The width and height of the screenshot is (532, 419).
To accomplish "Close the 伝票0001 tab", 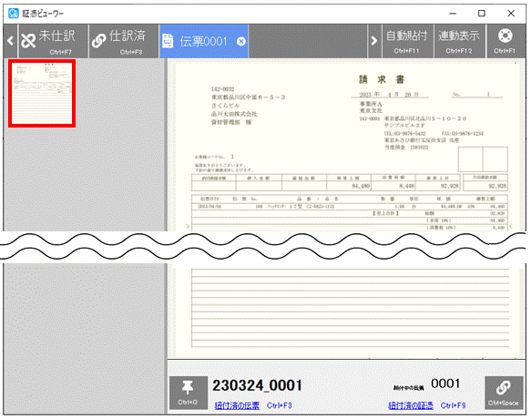I will 240,41.
